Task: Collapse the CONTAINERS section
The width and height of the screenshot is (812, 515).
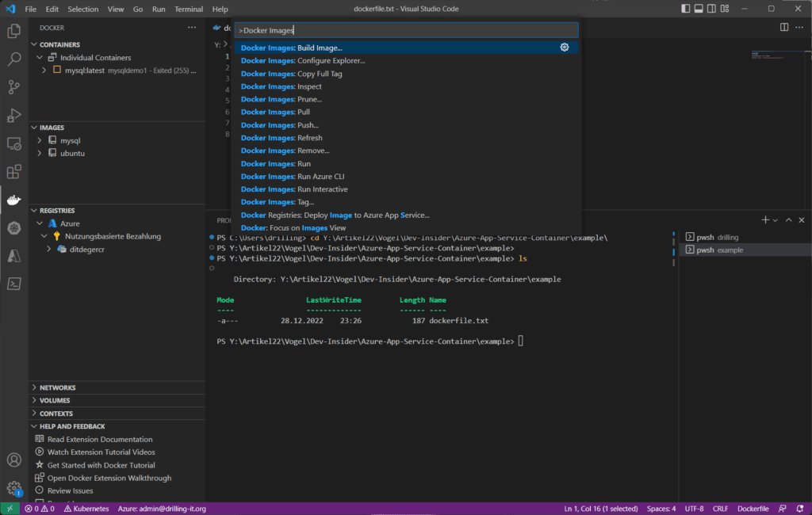Action: (x=34, y=44)
